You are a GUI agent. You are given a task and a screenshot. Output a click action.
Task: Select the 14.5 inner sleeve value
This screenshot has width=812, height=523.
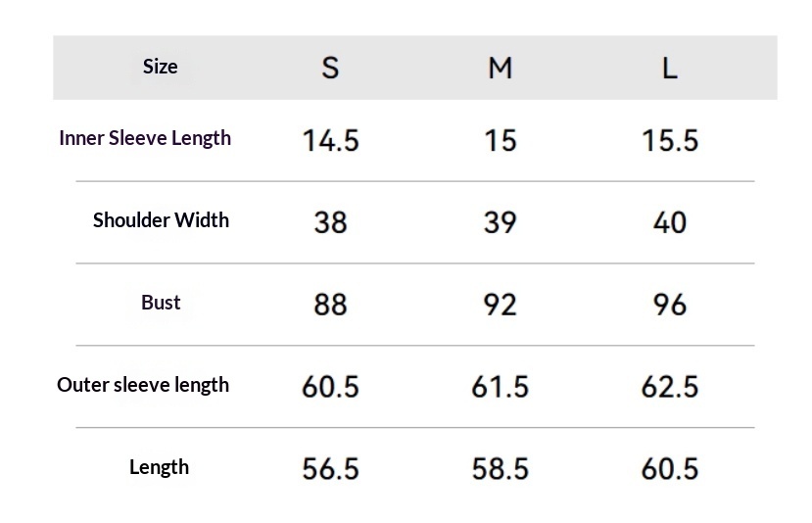coord(330,141)
